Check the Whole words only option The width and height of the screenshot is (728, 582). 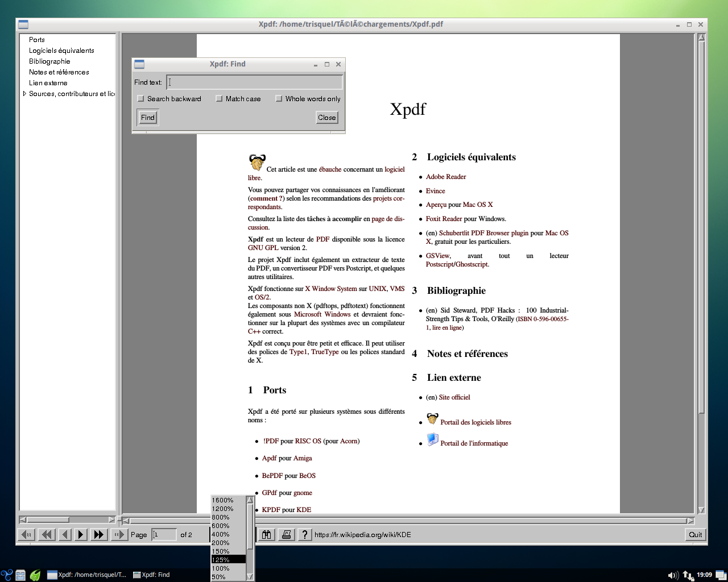pos(279,99)
